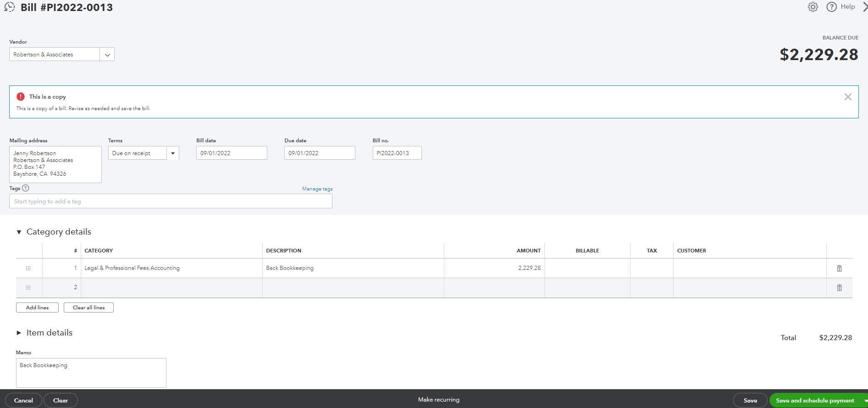Click the Mailing address box

point(55,164)
